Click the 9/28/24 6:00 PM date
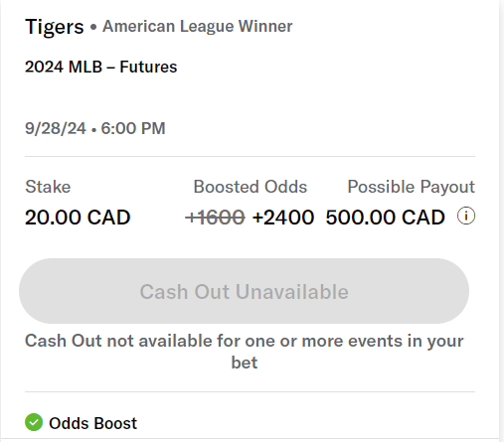 (95, 128)
